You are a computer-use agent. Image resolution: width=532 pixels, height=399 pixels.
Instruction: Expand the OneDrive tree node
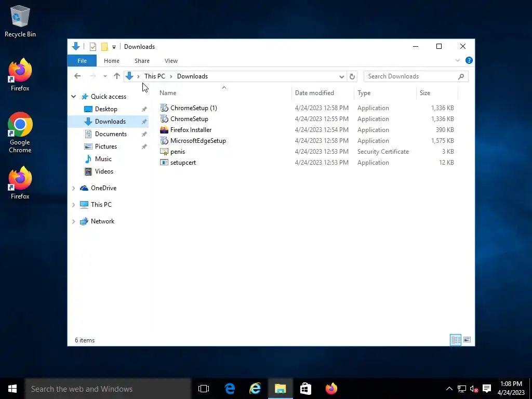[x=74, y=188]
